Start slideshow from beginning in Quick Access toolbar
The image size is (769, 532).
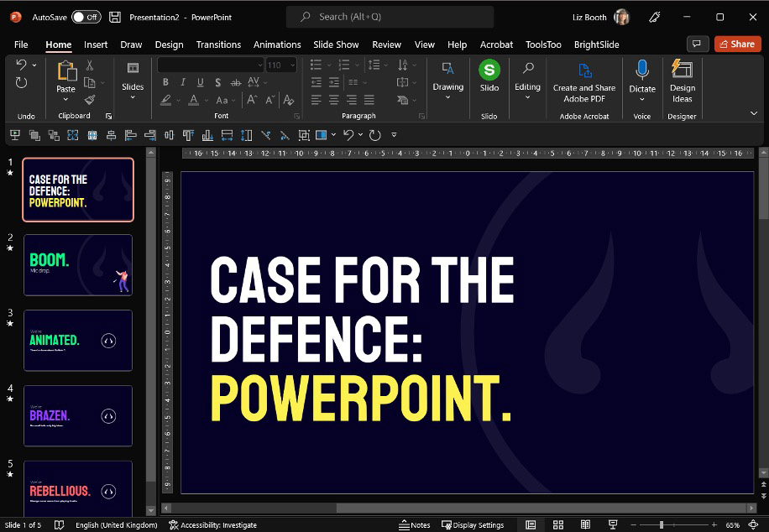[15, 135]
